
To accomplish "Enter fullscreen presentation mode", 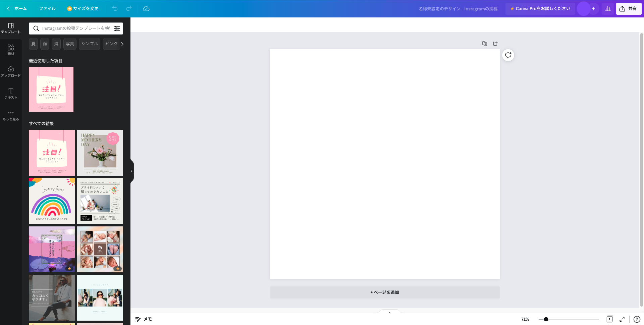I will click(622, 319).
